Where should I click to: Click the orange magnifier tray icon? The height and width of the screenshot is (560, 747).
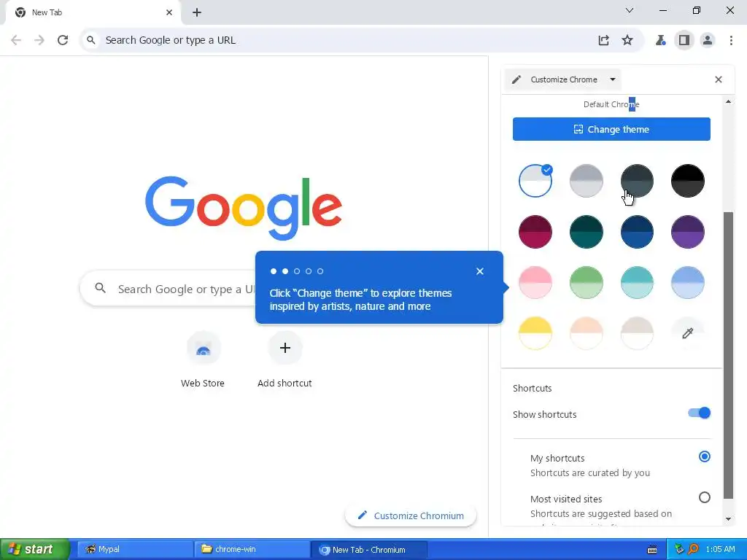point(693,549)
